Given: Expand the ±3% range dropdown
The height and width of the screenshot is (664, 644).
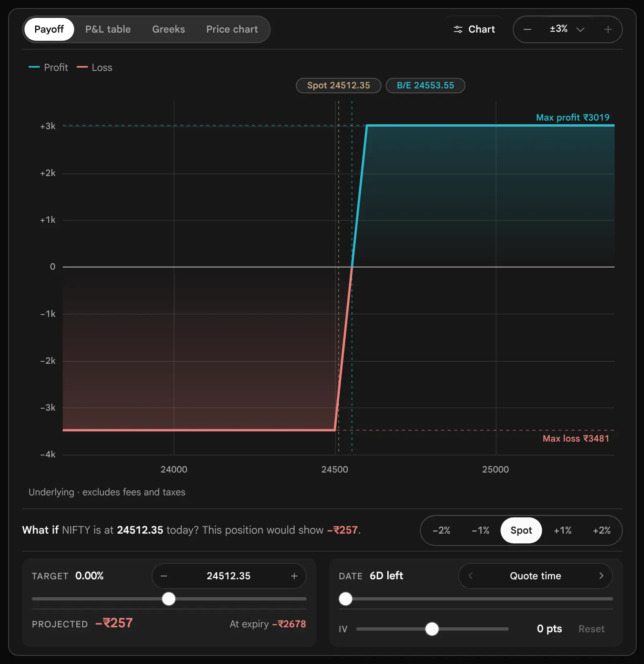Looking at the screenshot, I should tap(567, 29).
